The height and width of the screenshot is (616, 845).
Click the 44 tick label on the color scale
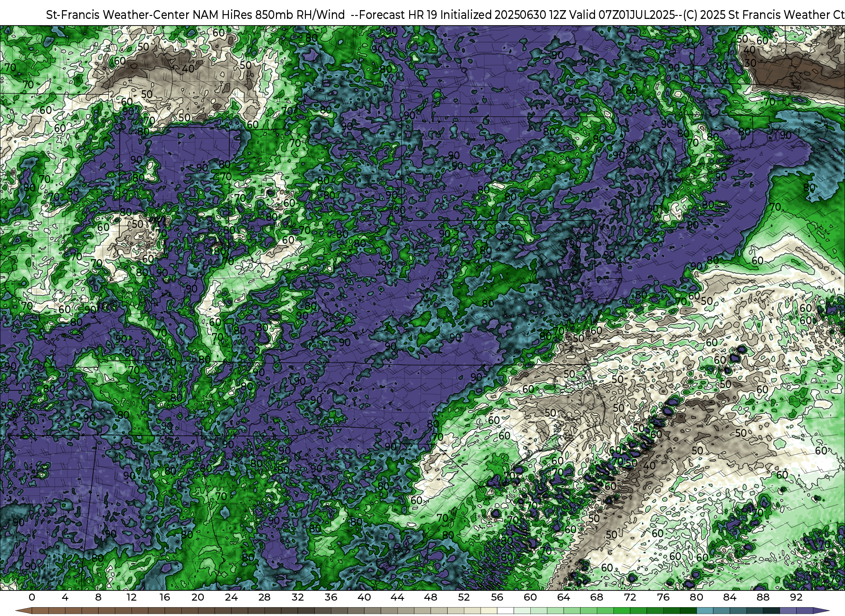click(397, 597)
